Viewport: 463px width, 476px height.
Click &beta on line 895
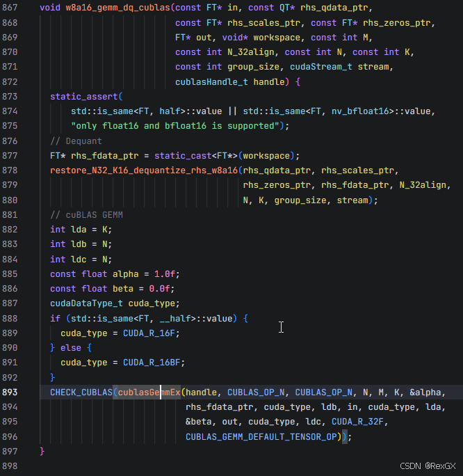tap(199, 422)
